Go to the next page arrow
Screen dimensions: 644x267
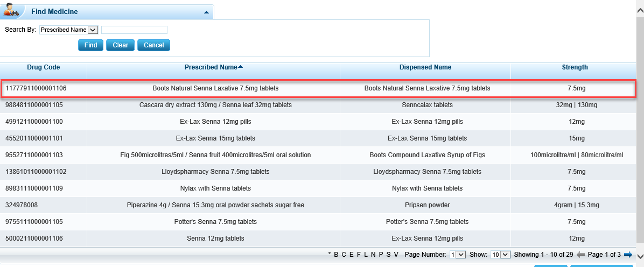tap(627, 255)
